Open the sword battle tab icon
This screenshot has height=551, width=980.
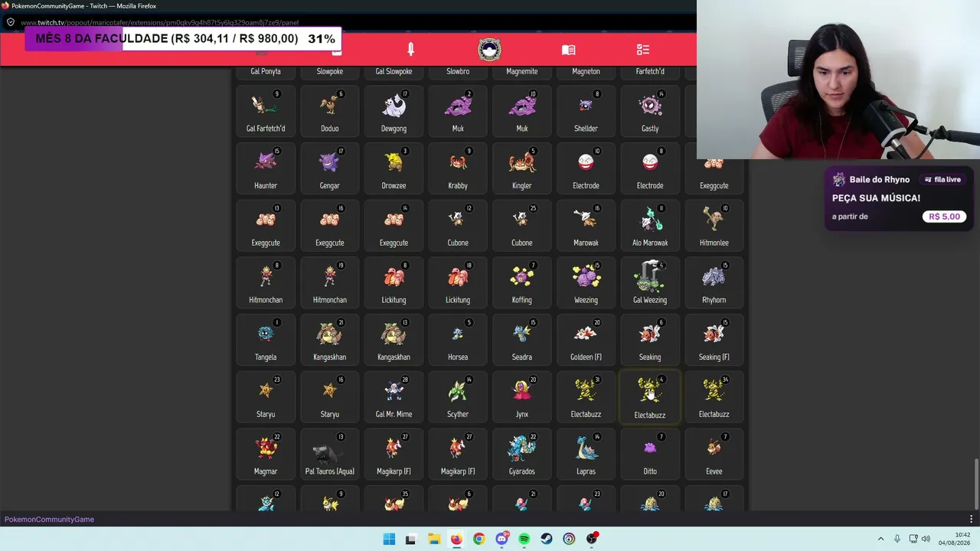(x=410, y=50)
